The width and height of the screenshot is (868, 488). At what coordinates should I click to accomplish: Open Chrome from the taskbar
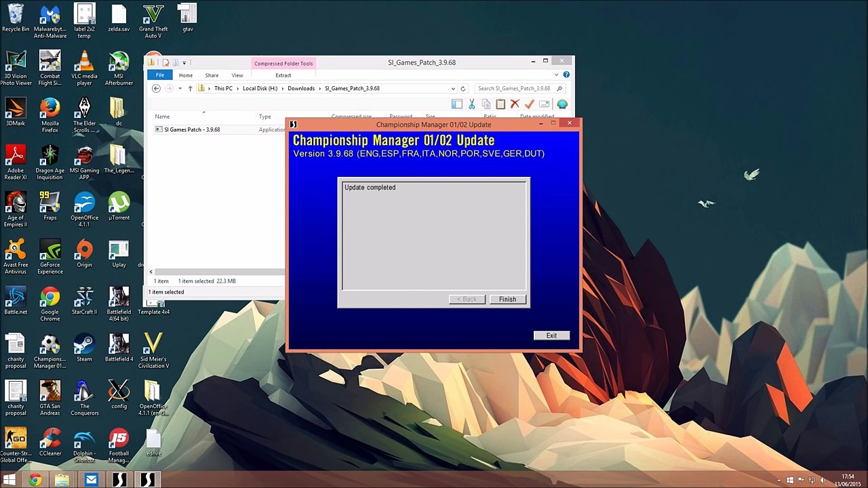click(x=35, y=481)
